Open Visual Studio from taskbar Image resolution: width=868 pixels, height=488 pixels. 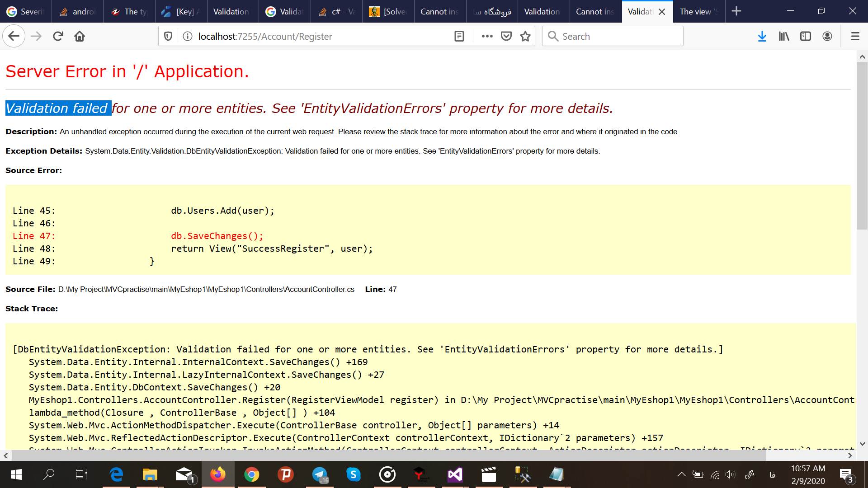click(x=455, y=474)
